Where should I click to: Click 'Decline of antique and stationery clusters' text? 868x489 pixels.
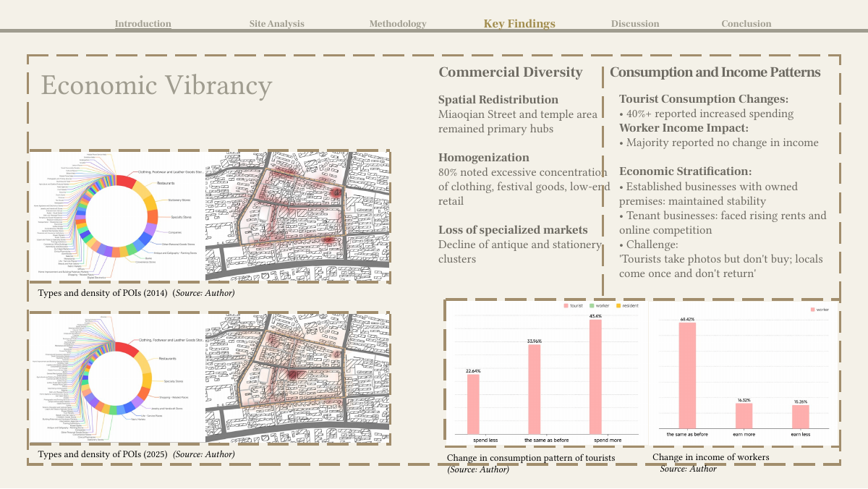pyautogui.click(x=520, y=252)
